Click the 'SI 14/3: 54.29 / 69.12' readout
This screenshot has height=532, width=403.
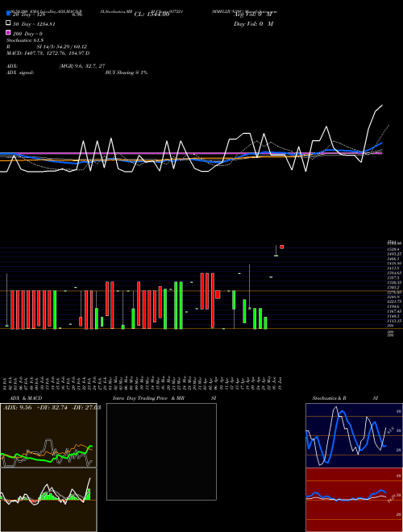tap(62, 47)
